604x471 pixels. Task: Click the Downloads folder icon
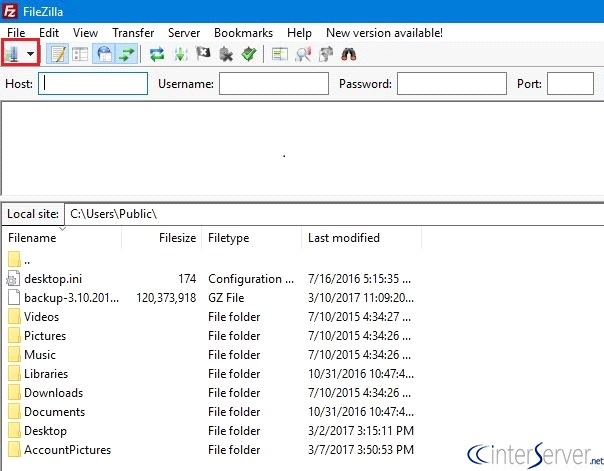tap(14, 392)
